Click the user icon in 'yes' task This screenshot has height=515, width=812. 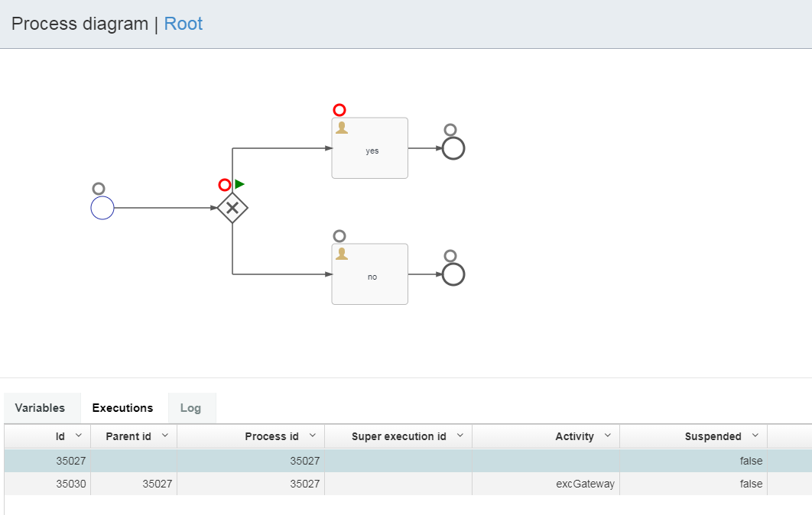point(342,128)
